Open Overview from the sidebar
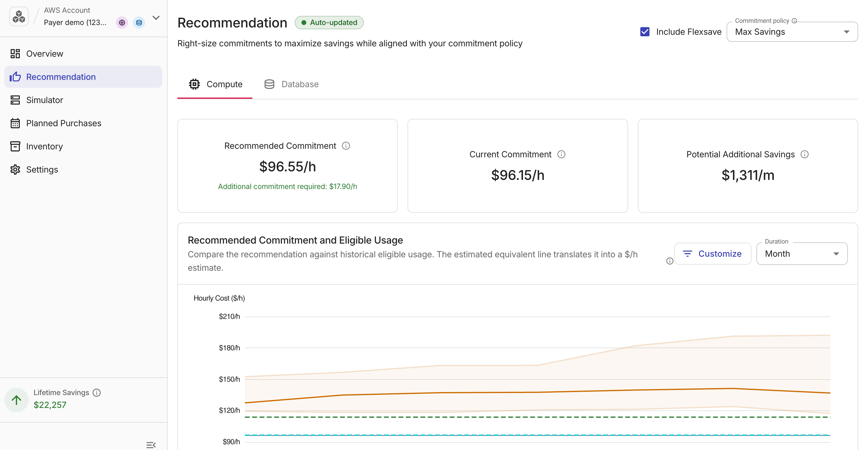868x450 pixels. 83,54
